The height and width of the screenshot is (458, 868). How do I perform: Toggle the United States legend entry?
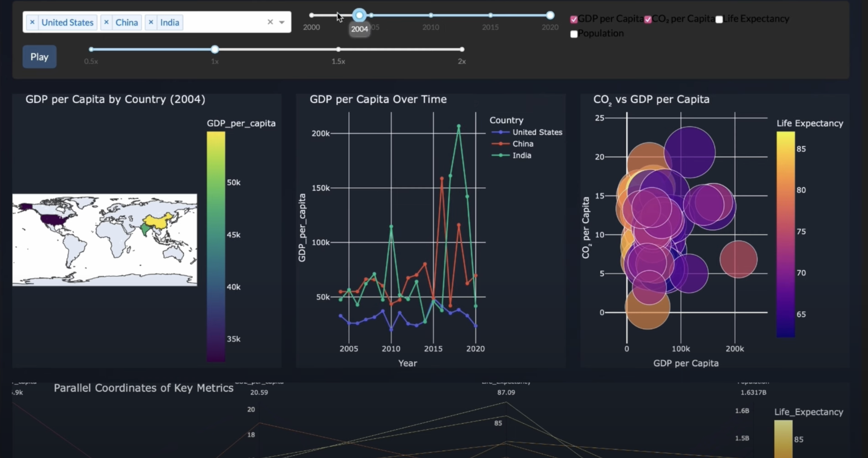coord(537,132)
